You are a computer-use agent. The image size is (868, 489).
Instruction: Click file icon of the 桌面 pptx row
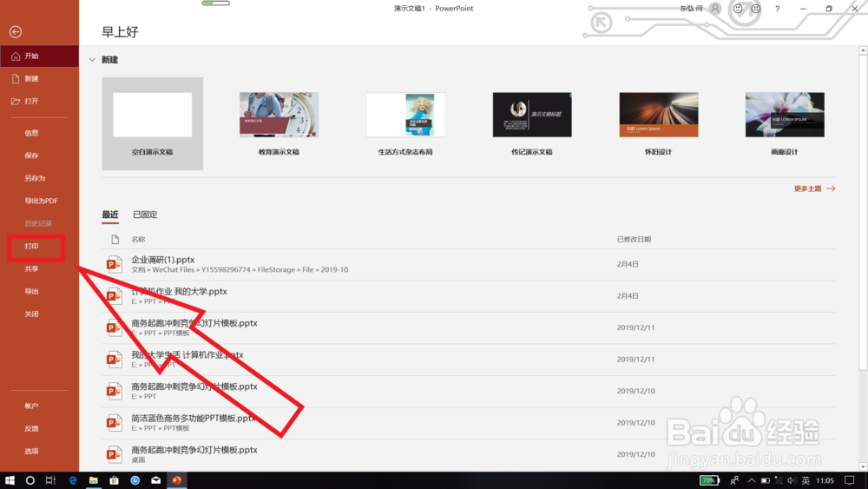114,454
